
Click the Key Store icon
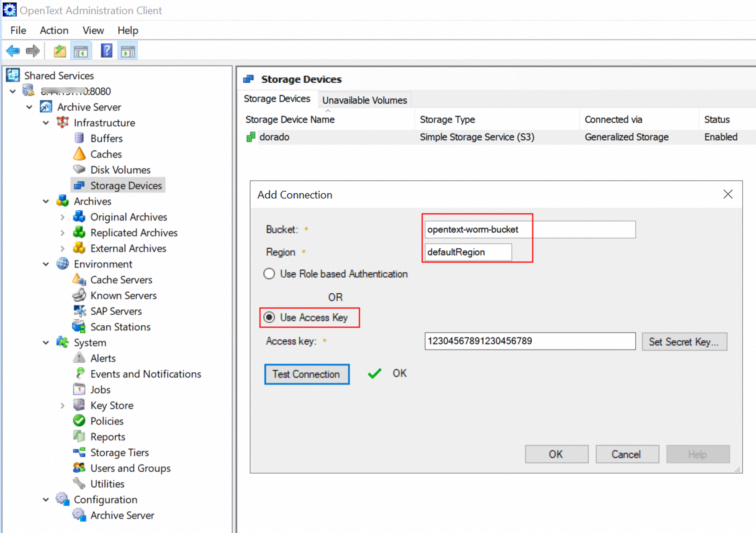[79, 405]
